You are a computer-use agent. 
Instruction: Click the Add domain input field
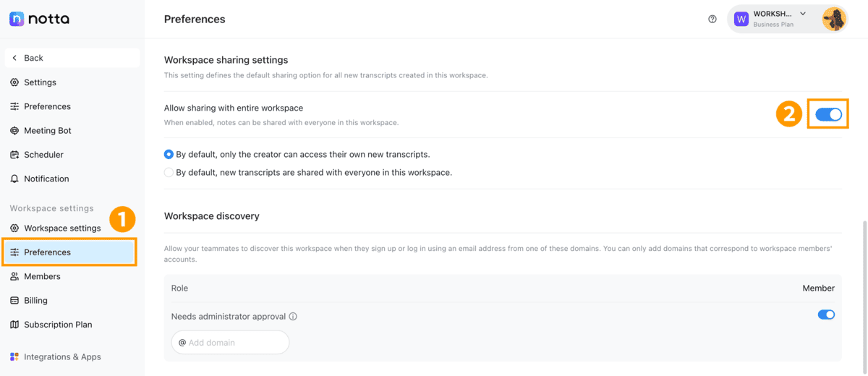230,342
